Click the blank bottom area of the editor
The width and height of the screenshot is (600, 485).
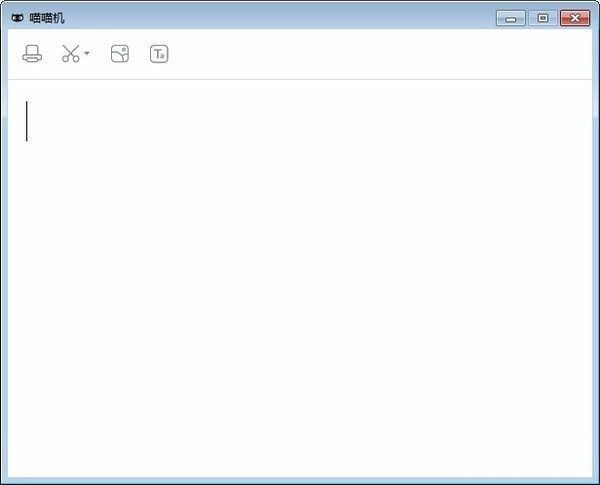tap(300, 440)
